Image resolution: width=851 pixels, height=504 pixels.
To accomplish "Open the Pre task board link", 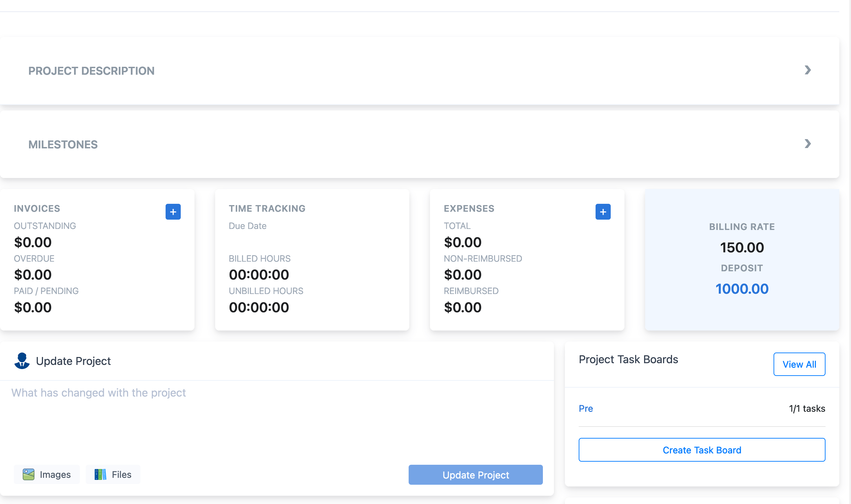I will coord(586,408).
